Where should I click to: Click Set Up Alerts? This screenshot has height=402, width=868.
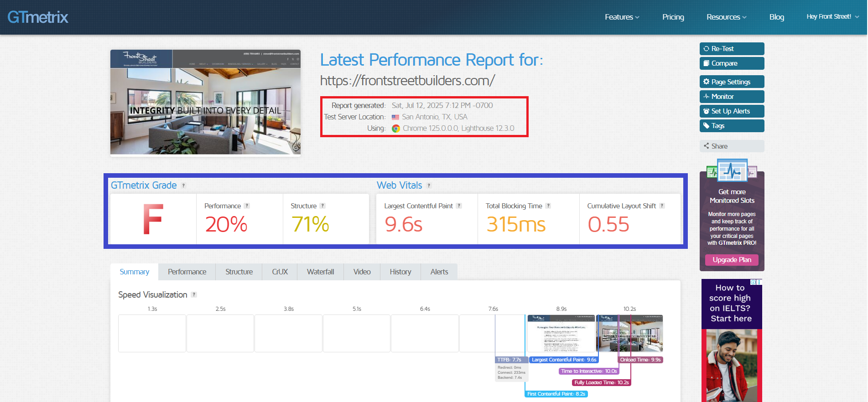coord(732,111)
